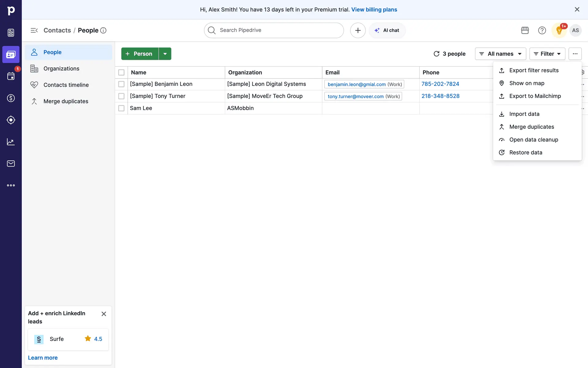Open the Sales Assistant lightbulb icon
The width and height of the screenshot is (588, 368).
click(559, 30)
